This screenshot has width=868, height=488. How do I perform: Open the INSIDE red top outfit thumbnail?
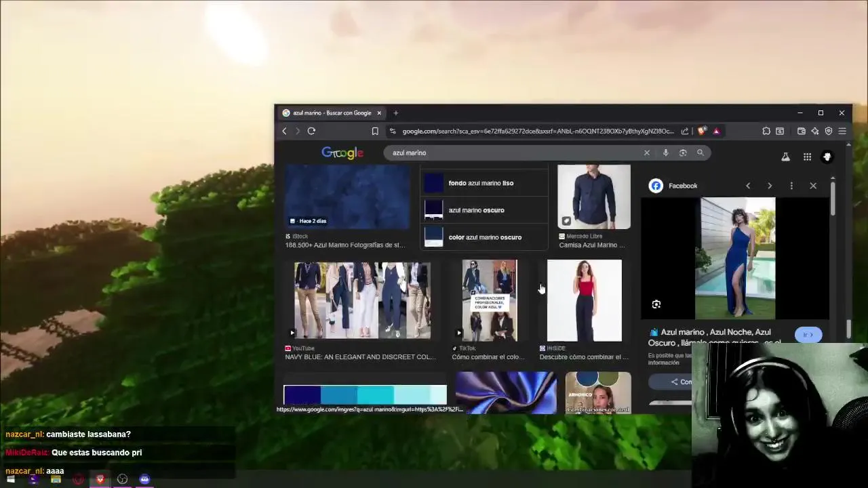pyautogui.click(x=585, y=300)
